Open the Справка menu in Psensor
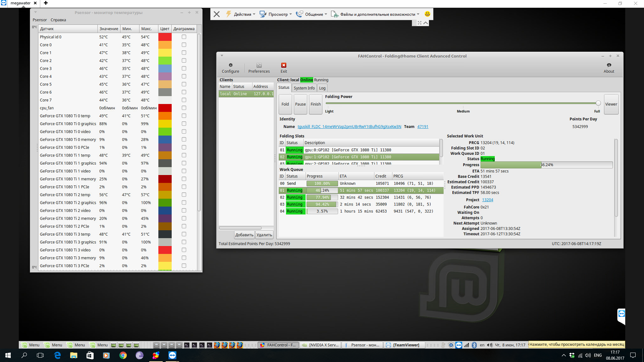The height and width of the screenshot is (362, 644). (58, 20)
